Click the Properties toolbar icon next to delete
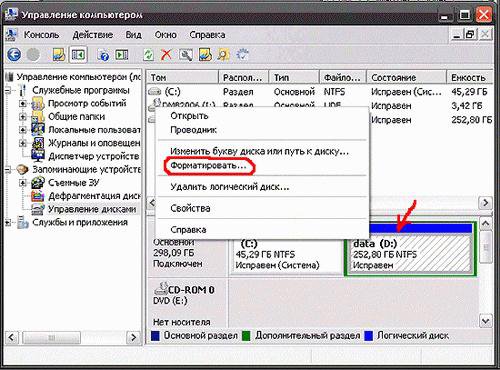 coord(186,55)
